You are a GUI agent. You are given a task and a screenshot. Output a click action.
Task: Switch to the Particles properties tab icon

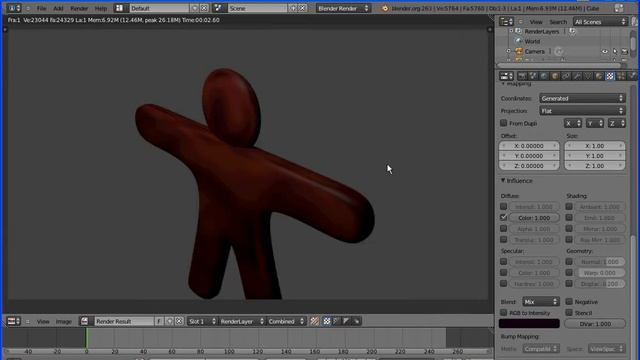621,76
